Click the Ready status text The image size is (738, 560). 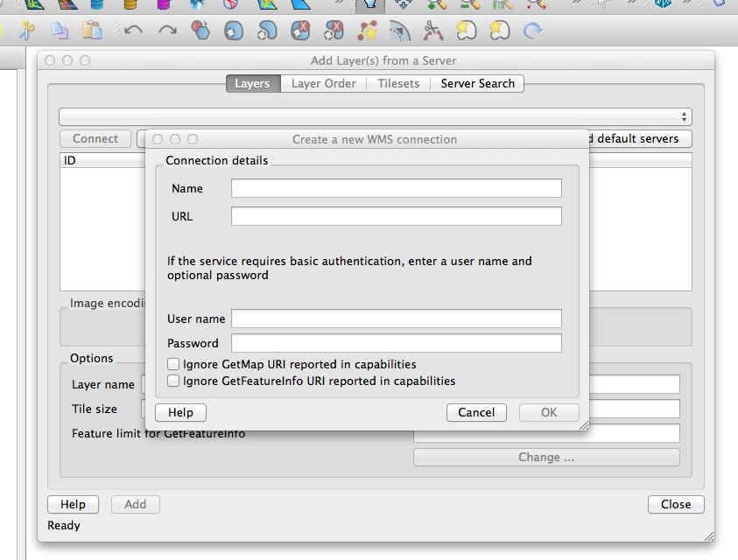point(64,525)
